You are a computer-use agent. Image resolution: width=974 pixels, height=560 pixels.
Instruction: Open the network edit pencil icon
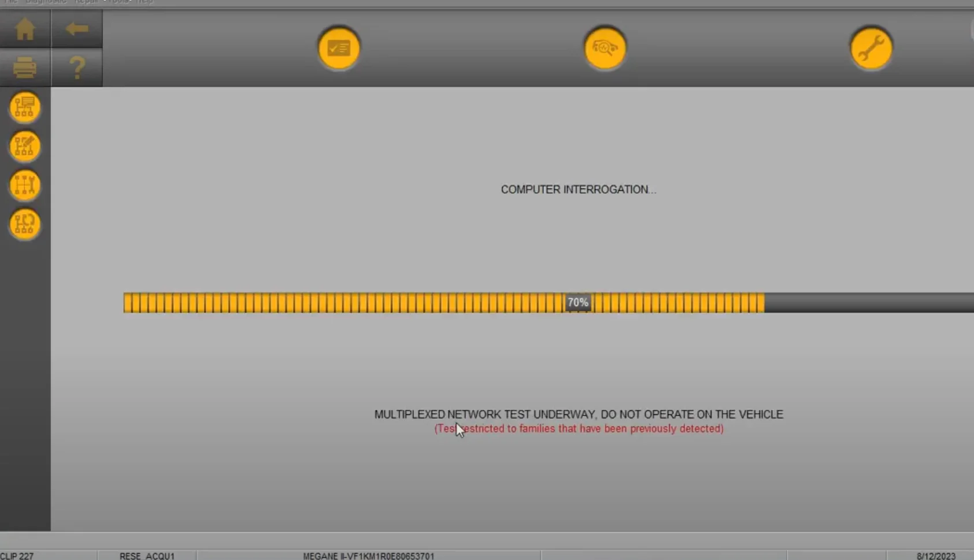click(x=24, y=146)
